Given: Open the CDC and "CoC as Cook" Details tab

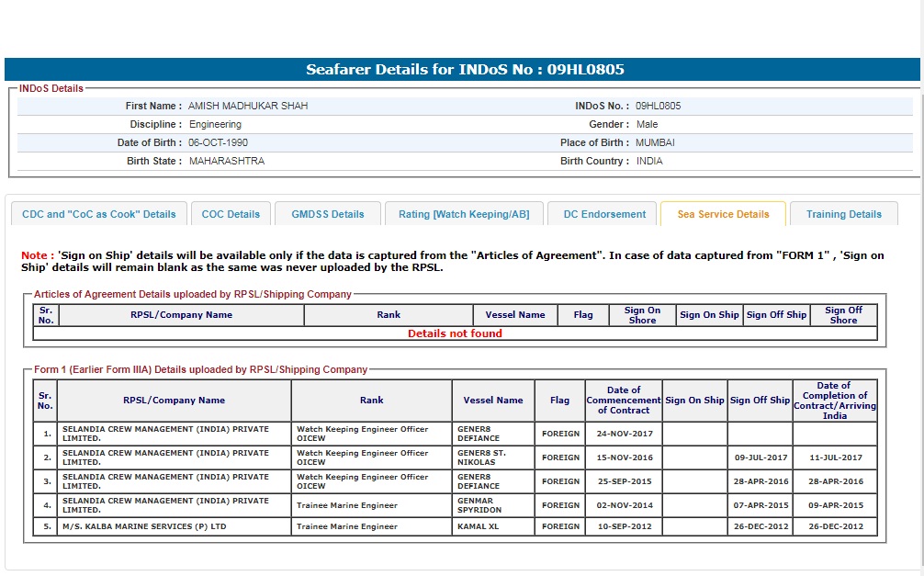Looking at the screenshot, I should (98, 214).
